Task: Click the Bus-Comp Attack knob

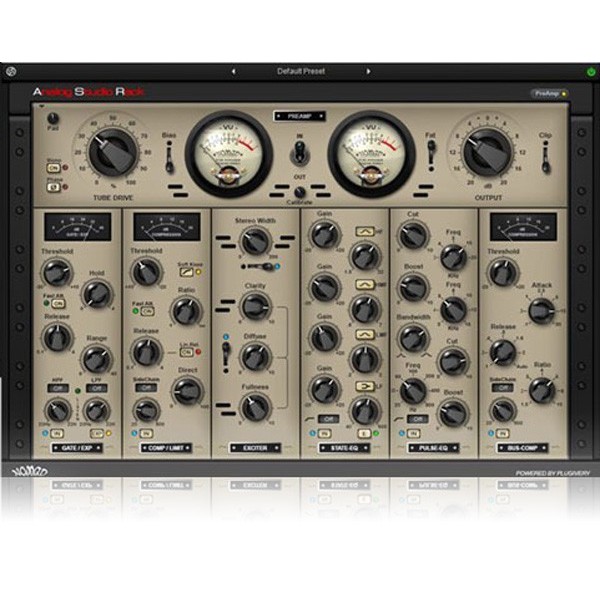Action: [541, 311]
